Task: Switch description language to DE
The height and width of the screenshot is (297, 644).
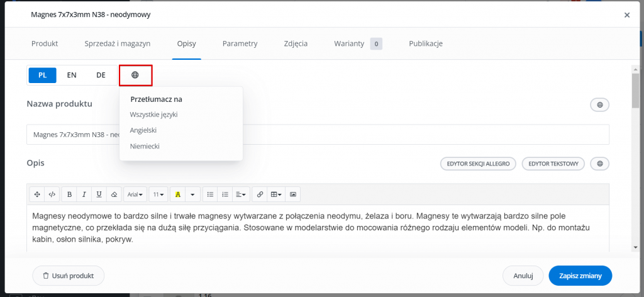Action: 101,75
